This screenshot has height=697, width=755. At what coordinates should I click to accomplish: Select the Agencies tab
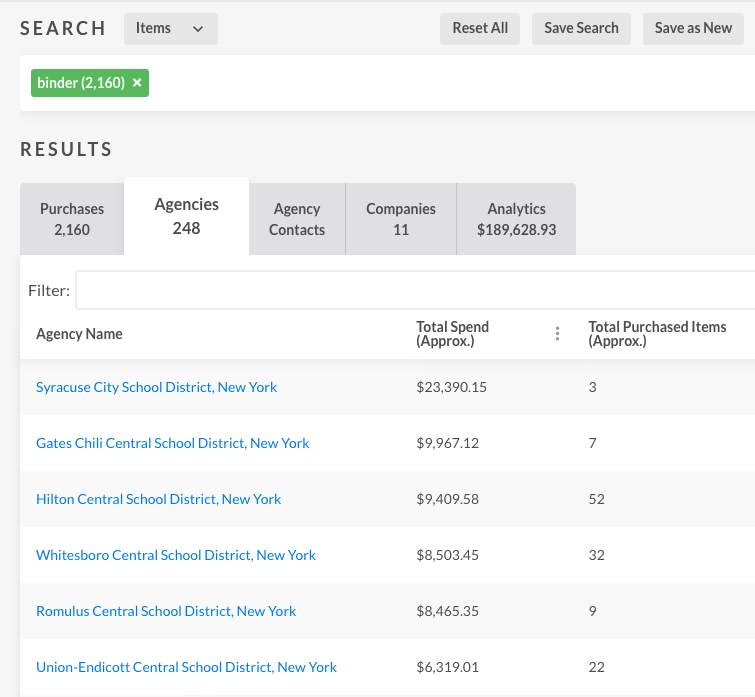pos(186,216)
